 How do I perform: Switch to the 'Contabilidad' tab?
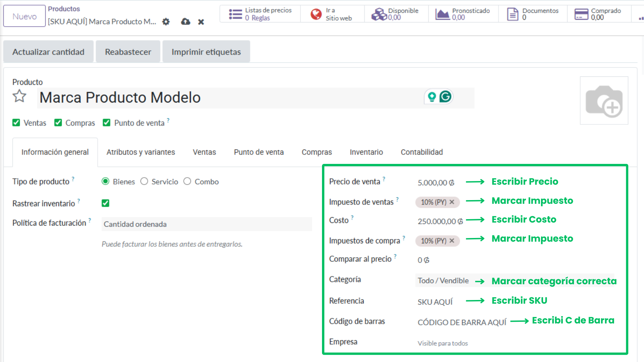(x=422, y=152)
